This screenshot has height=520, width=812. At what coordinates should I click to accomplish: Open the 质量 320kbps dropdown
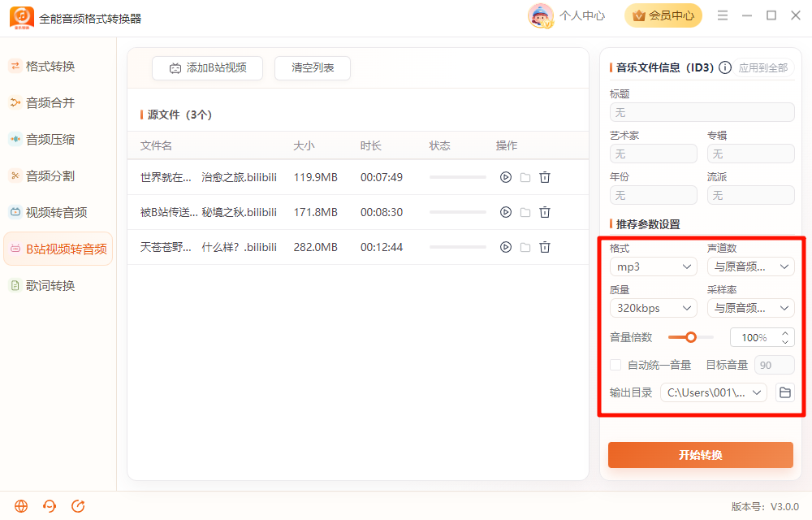tap(654, 308)
